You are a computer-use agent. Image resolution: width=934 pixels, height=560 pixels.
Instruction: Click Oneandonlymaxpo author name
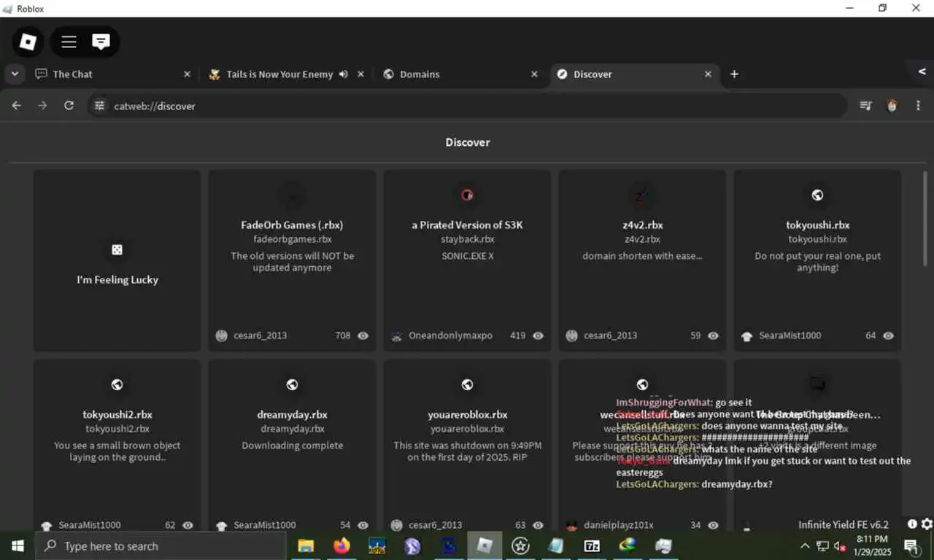tap(450, 335)
